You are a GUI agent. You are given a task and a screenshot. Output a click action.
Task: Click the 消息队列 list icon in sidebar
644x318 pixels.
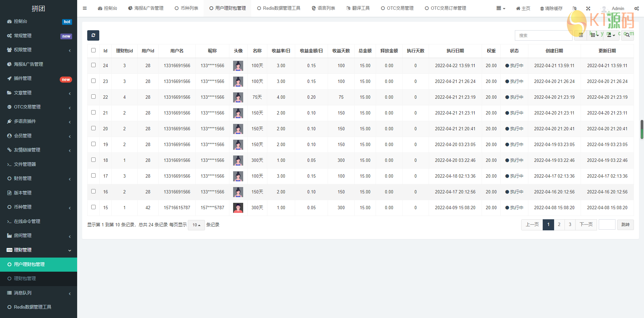(9, 293)
